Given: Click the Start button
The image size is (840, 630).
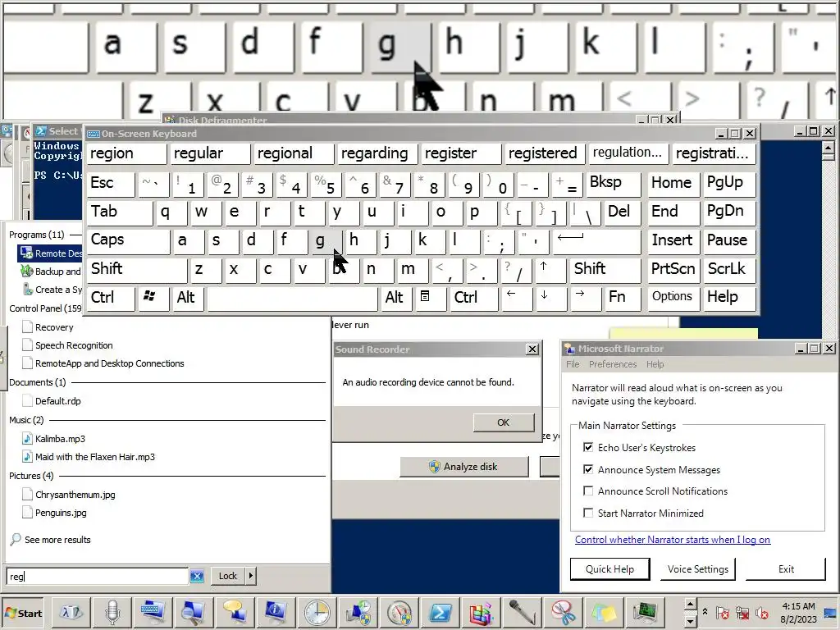Looking at the screenshot, I should (23, 613).
